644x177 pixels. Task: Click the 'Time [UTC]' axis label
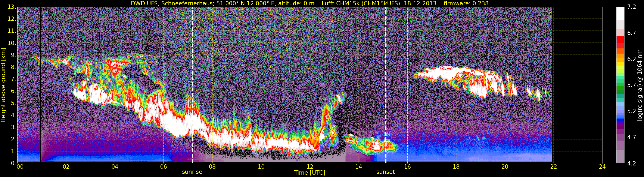(x=310, y=172)
